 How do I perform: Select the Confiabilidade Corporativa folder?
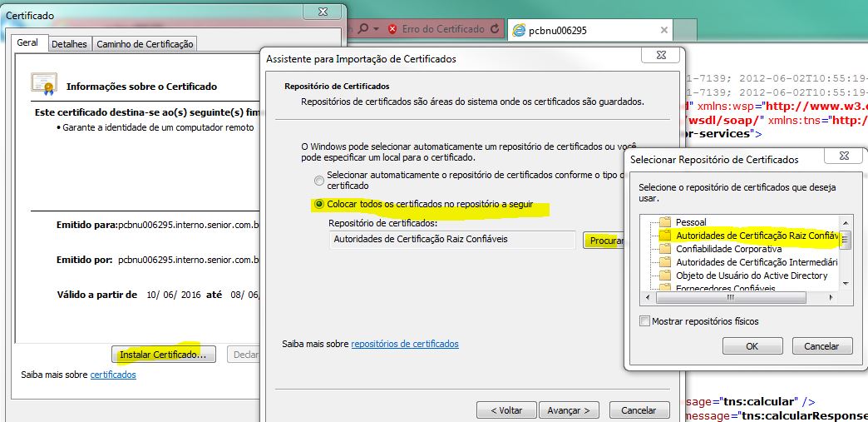click(727, 249)
